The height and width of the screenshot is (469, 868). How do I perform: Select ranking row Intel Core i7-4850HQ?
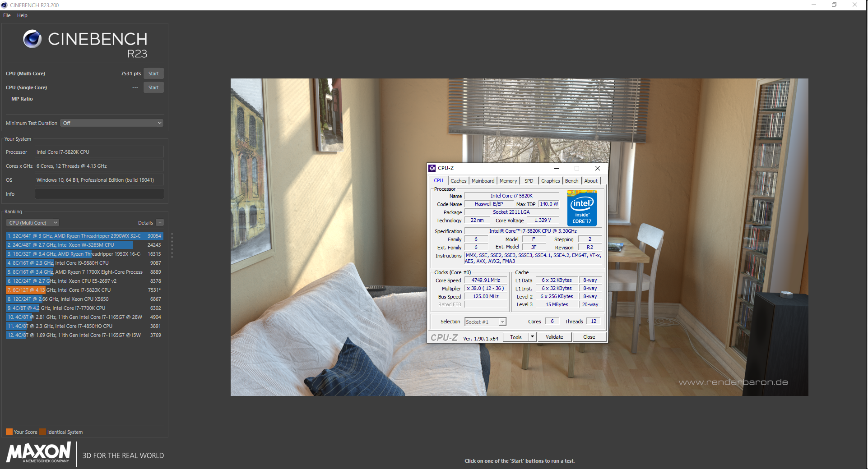pos(84,326)
